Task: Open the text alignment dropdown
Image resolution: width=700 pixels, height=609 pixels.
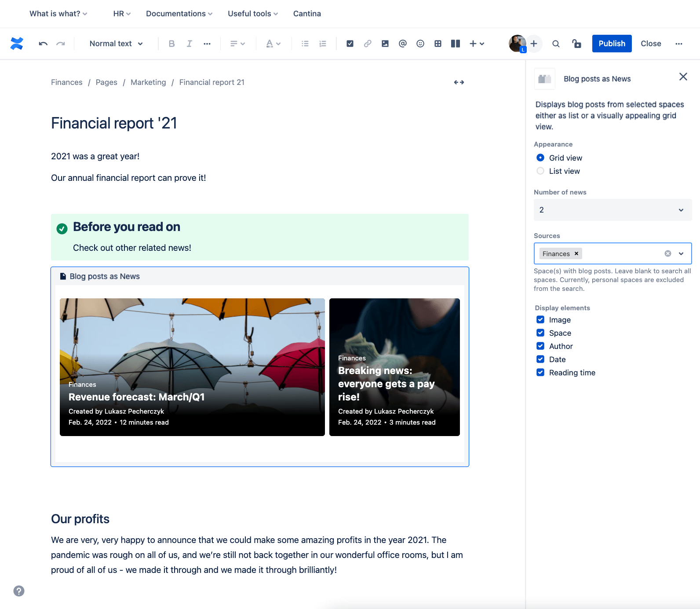Action: (x=237, y=44)
